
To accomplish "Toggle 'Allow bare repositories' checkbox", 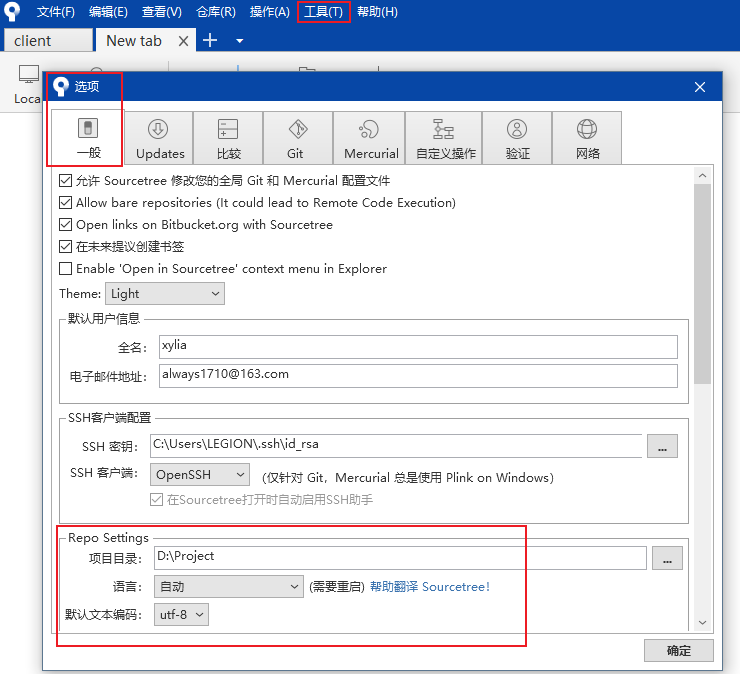I will pyautogui.click(x=66, y=203).
